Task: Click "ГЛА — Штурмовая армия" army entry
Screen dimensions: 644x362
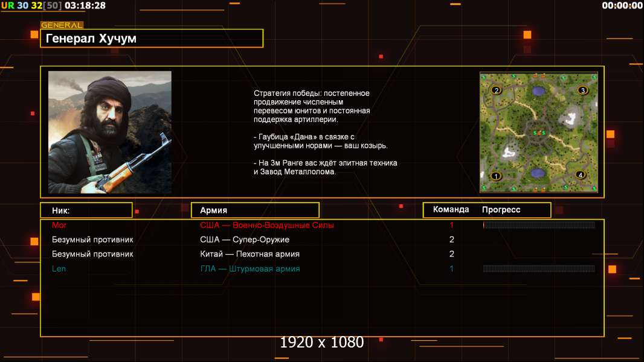Action: [250, 269]
